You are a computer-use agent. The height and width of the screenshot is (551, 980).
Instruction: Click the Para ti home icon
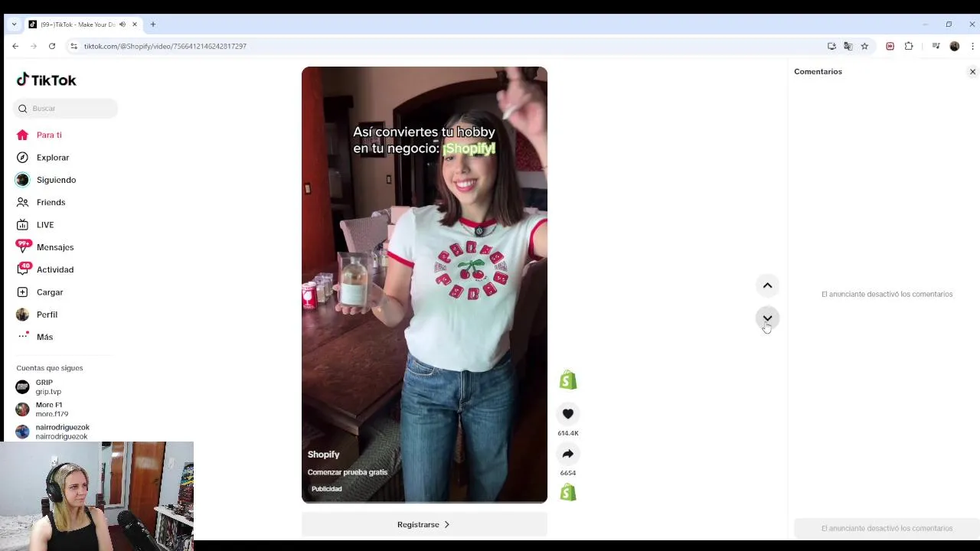click(22, 135)
